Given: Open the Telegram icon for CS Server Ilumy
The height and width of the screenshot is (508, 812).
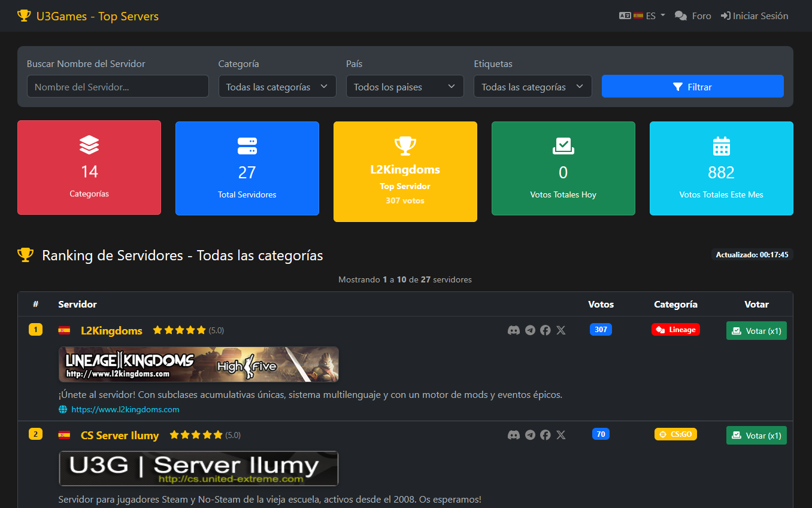Looking at the screenshot, I should coord(530,435).
